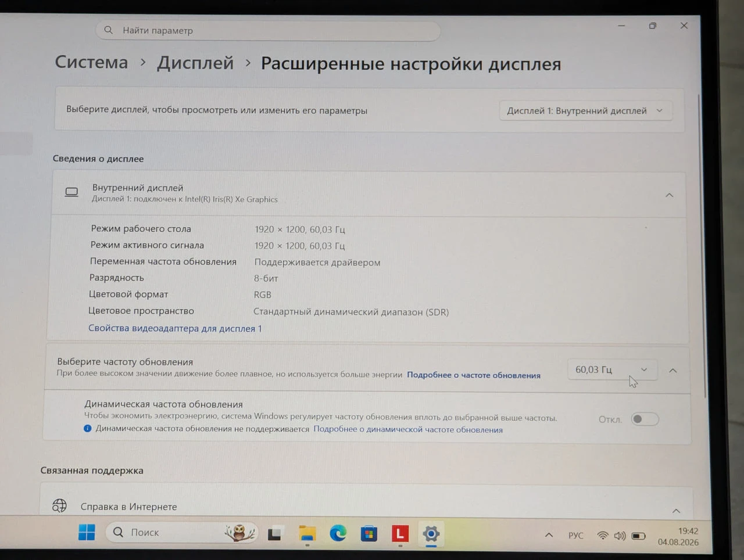Click the Settings gear taskbar icon
Screen dimensions: 744x560
pyautogui.click(x=431, y=534)
